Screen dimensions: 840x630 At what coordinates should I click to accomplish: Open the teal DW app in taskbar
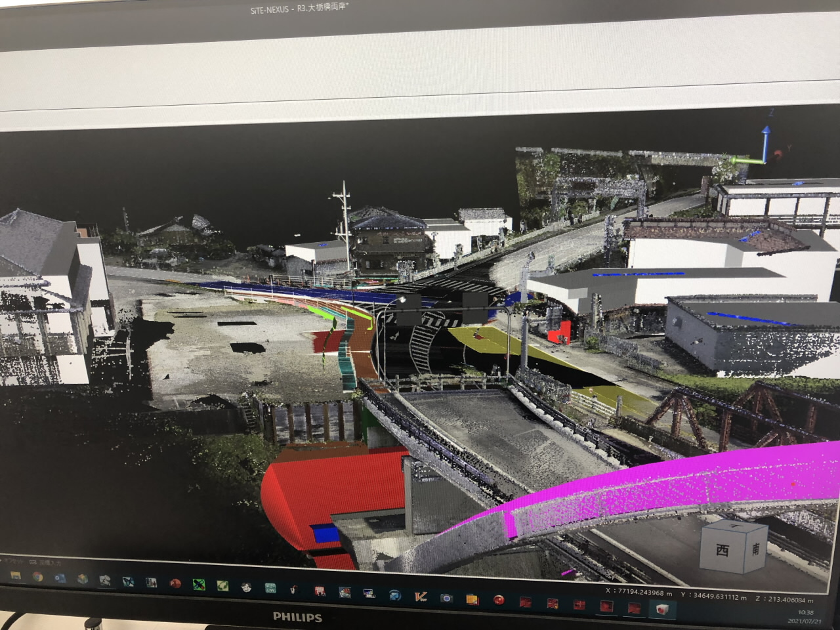click(270, 588)
